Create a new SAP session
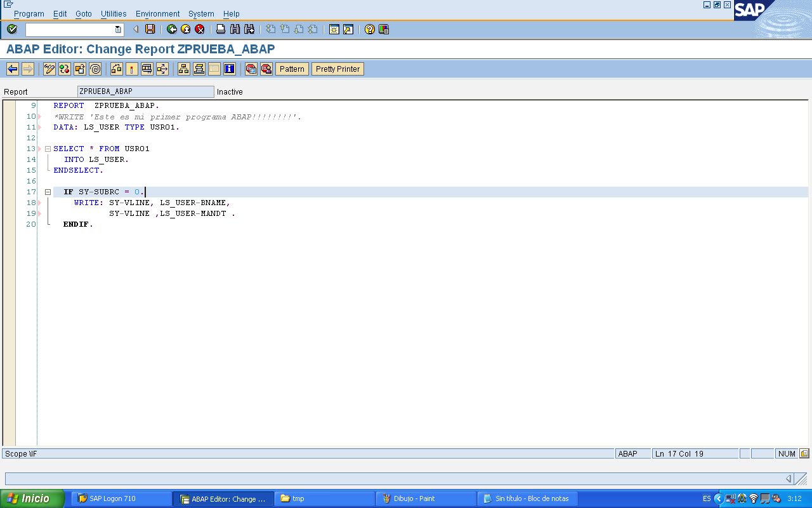812x508 pixels. [334, 29]
